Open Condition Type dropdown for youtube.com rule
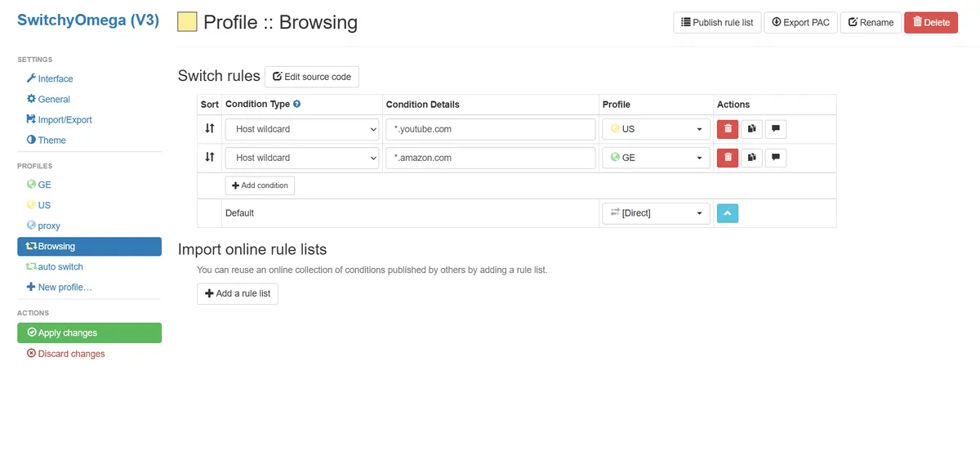 click(x=302, y=129)
